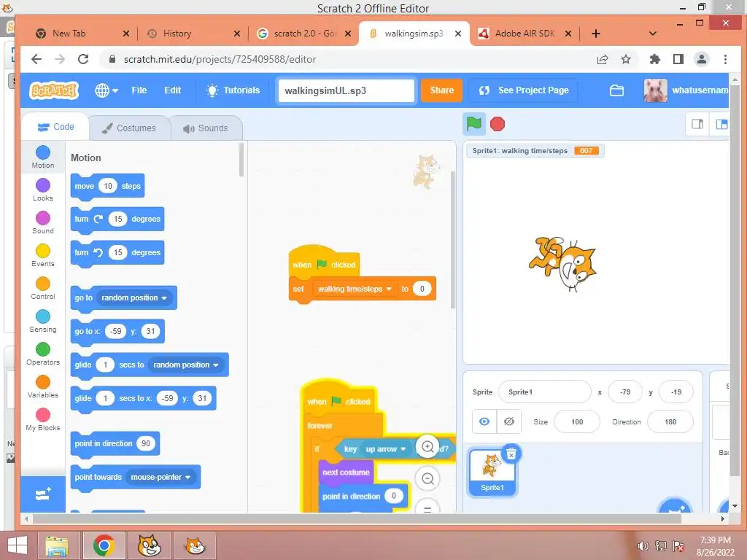
Task: Open Chrome profile avatar
Action: point(702,59)
